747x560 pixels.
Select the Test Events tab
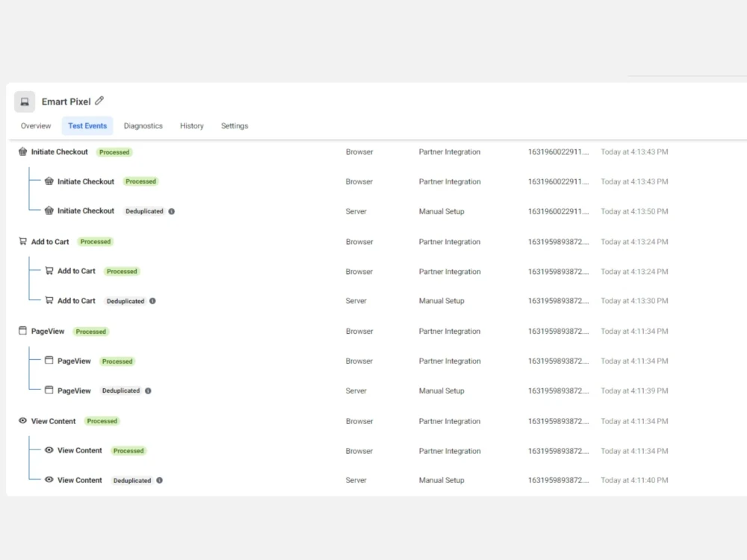pos(87,125)
